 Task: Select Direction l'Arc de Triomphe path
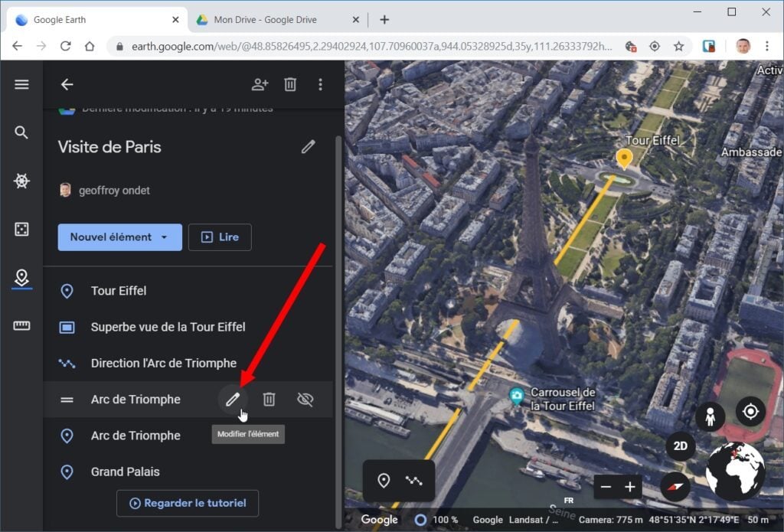(x=188, y=363)
